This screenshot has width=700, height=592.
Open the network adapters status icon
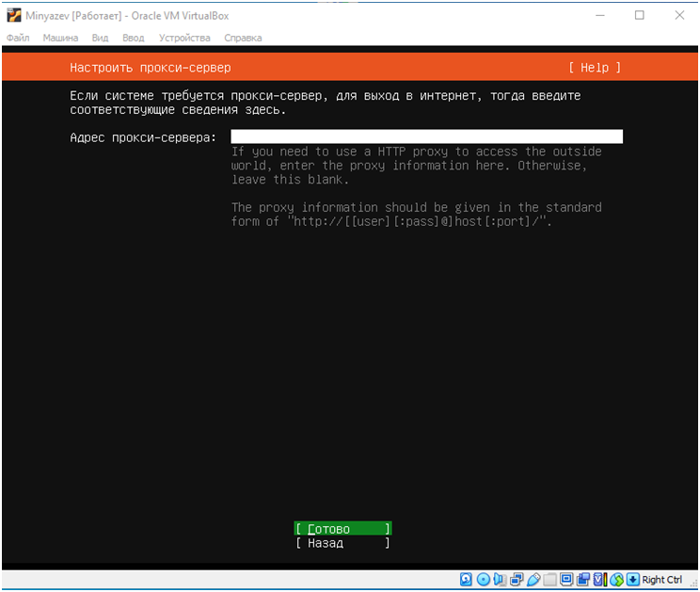(517, 580)
